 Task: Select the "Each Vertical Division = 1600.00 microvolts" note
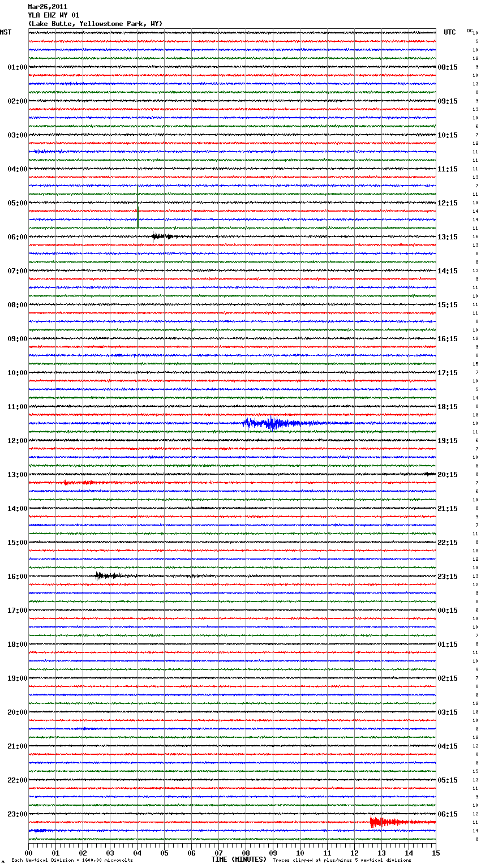(72, 860)
